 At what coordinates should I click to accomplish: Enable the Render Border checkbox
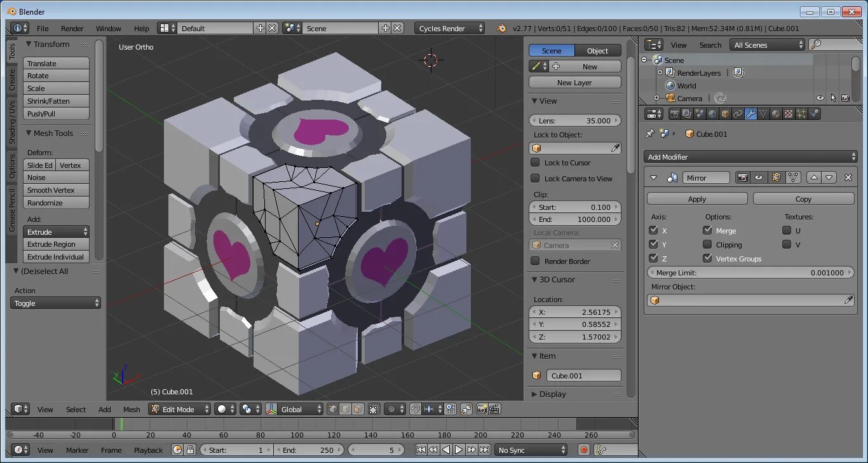(x=535, y=261)
